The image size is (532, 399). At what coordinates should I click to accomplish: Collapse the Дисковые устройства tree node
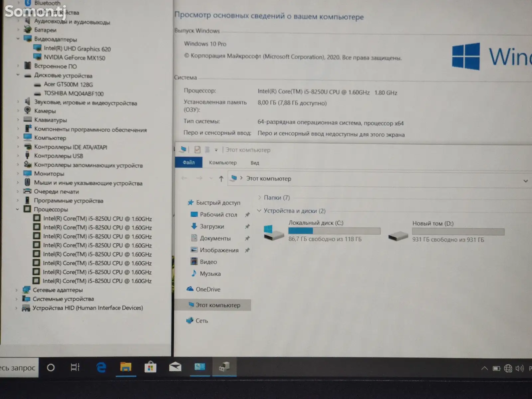pos(18,75)
